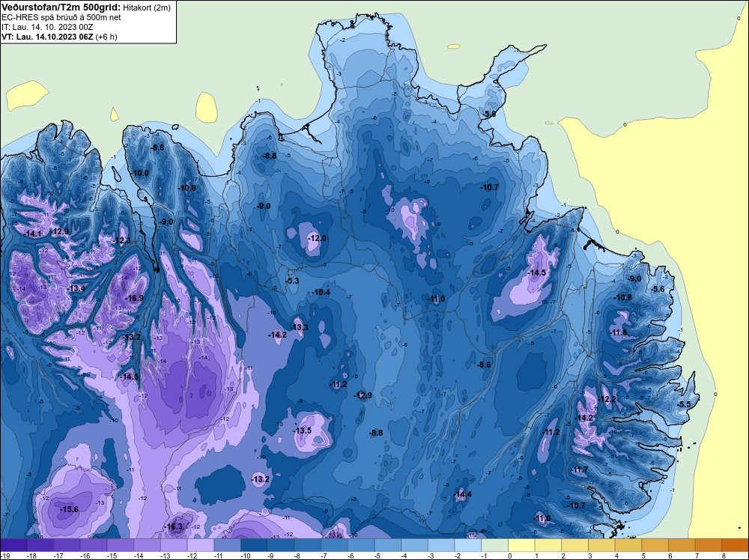Screen dimensions: 749x560
Task: Select the -5.5 temperature label
Action: tap(684, 404)
